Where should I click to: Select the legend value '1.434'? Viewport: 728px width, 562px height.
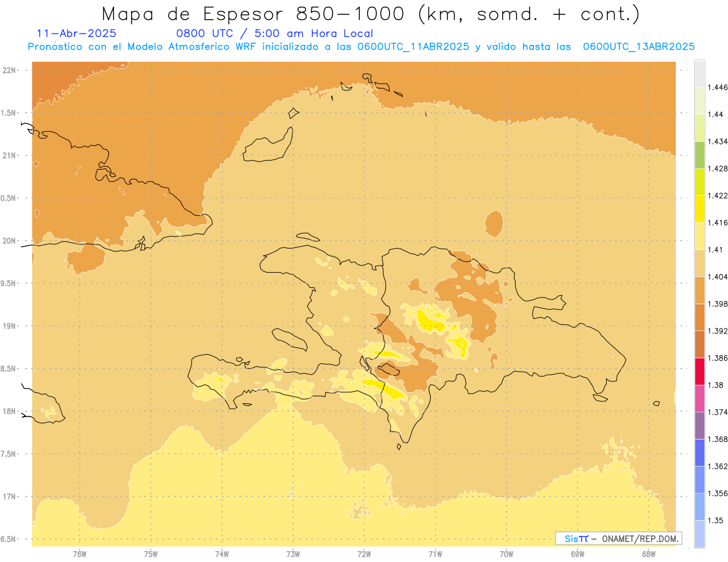coord(718,141)
